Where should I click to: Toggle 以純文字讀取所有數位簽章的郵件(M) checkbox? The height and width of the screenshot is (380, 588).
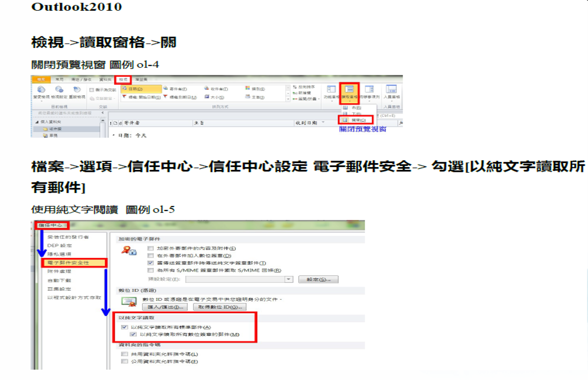coord(134,334)
